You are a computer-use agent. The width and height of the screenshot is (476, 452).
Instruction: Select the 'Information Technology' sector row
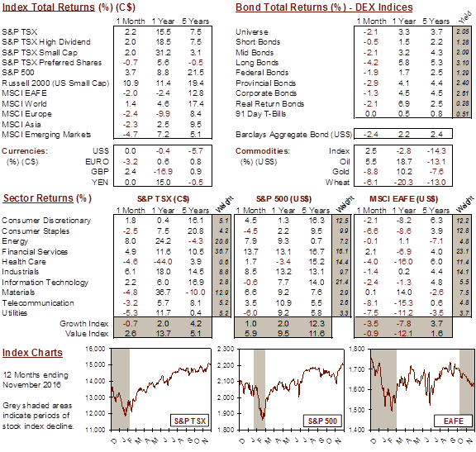[x=45, y=283]
